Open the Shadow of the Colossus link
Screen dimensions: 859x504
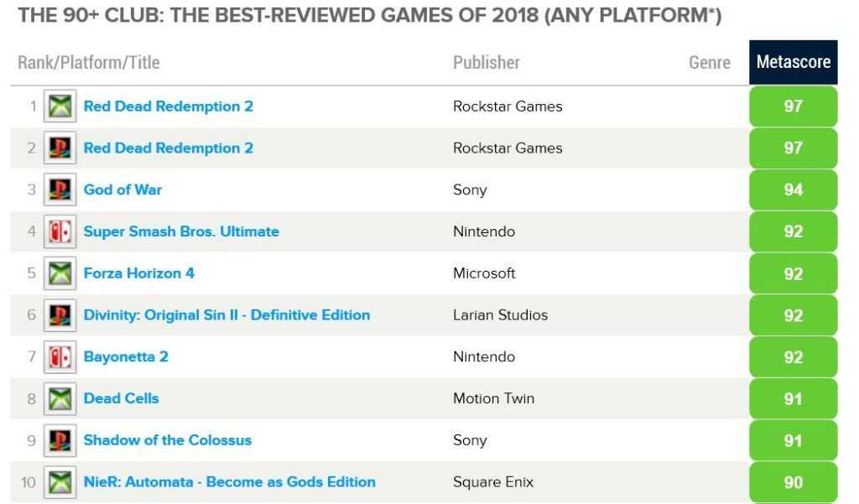(x=167, y=440)
